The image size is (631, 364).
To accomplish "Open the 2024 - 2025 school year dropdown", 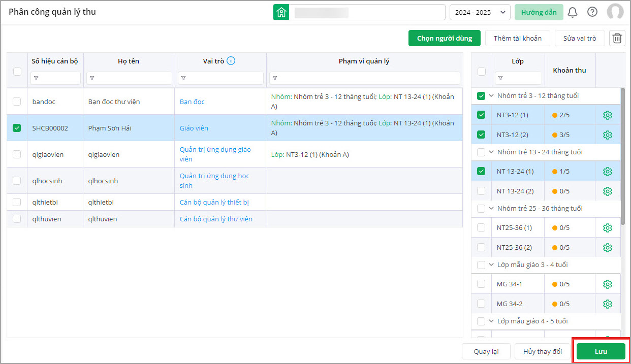I will (x=480, y=12).
